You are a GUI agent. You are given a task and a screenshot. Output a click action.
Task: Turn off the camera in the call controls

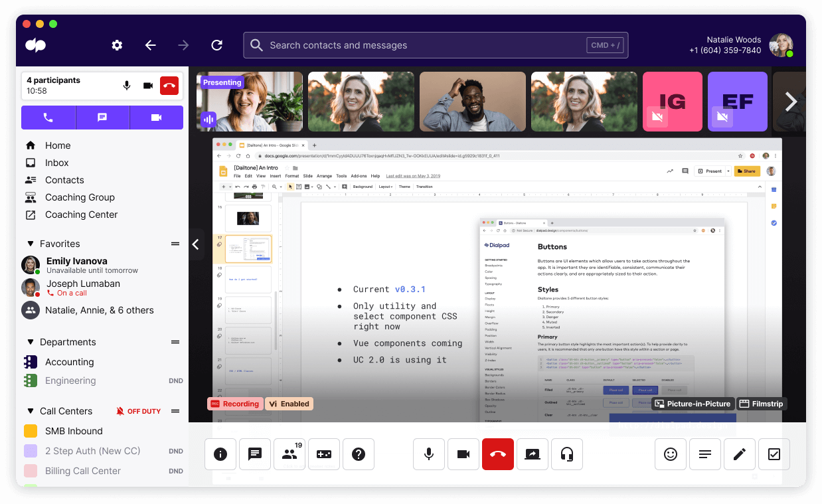(463, 454)
